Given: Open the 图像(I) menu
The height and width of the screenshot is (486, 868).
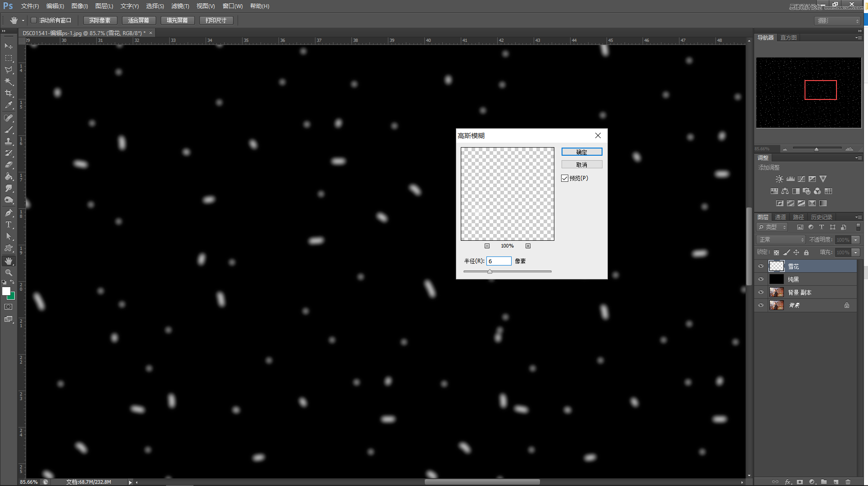Looking at the screenshot, I should (80, 6).
